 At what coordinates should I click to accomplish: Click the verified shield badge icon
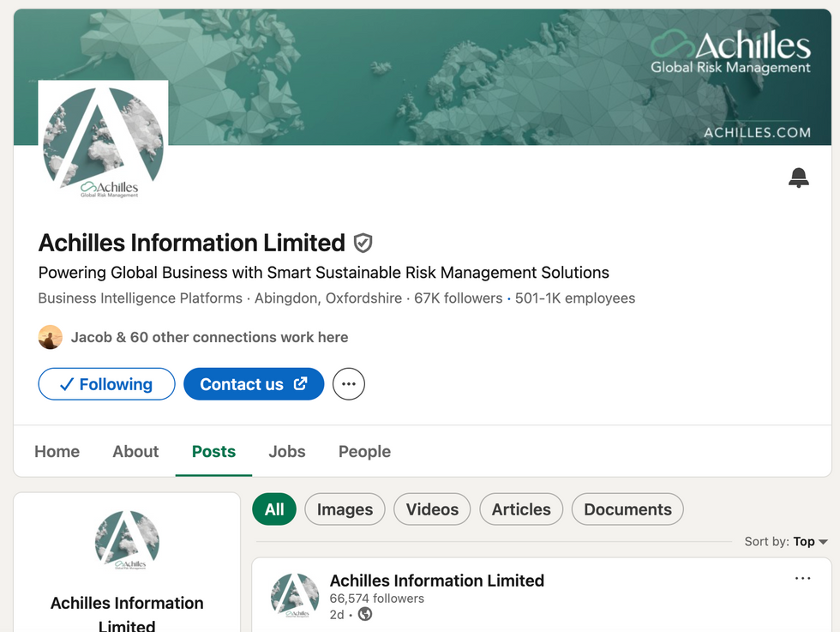tap(363, 244)
